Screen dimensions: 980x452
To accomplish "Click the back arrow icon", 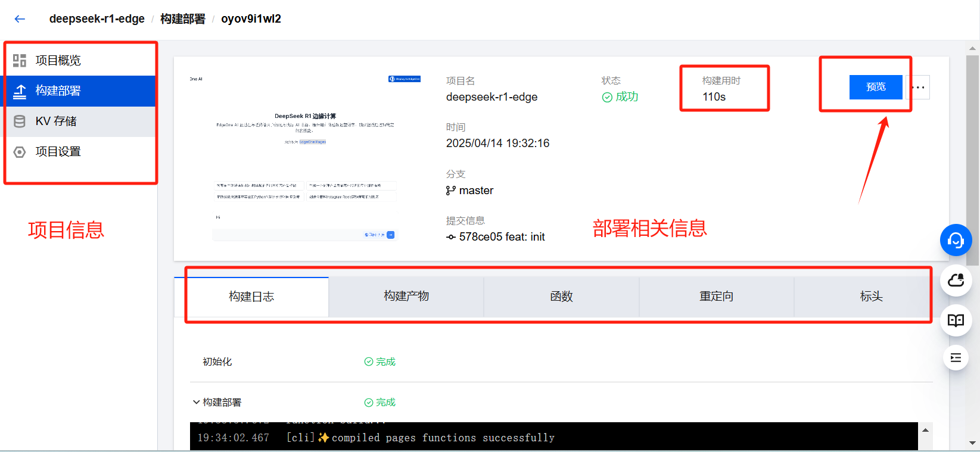I will (x=20, y=19).
